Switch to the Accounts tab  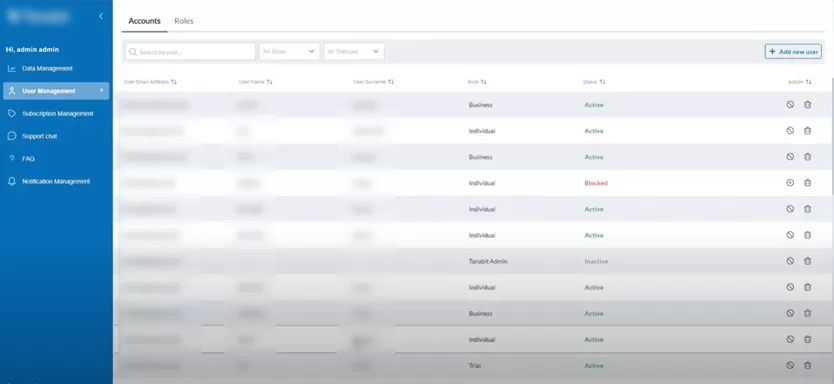144,21
